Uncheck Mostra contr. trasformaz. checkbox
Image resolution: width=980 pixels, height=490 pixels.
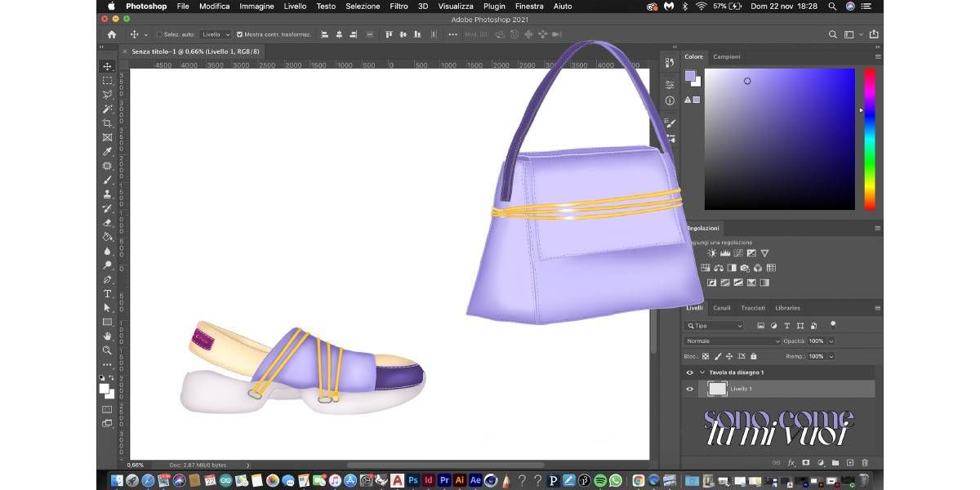(239, 35)
